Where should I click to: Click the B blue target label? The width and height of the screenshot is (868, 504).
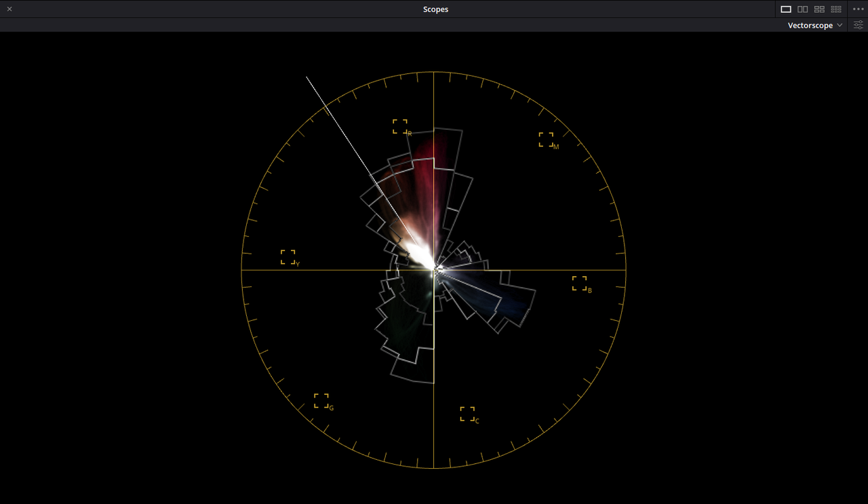[590, 291]
